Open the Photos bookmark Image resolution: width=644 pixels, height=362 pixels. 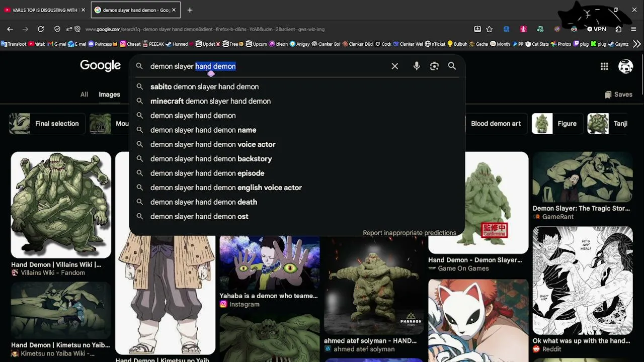[x=561, y=44]
